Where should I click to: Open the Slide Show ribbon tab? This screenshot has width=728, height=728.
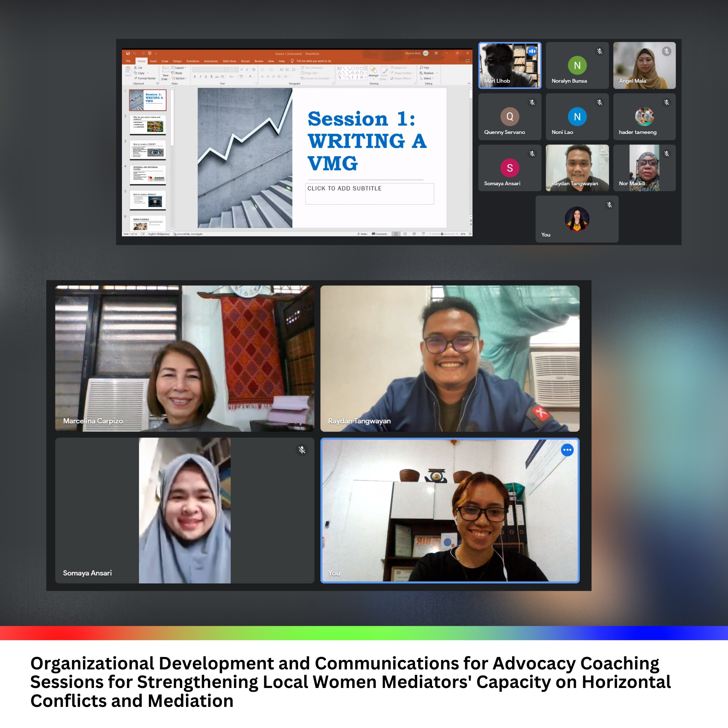229,61
